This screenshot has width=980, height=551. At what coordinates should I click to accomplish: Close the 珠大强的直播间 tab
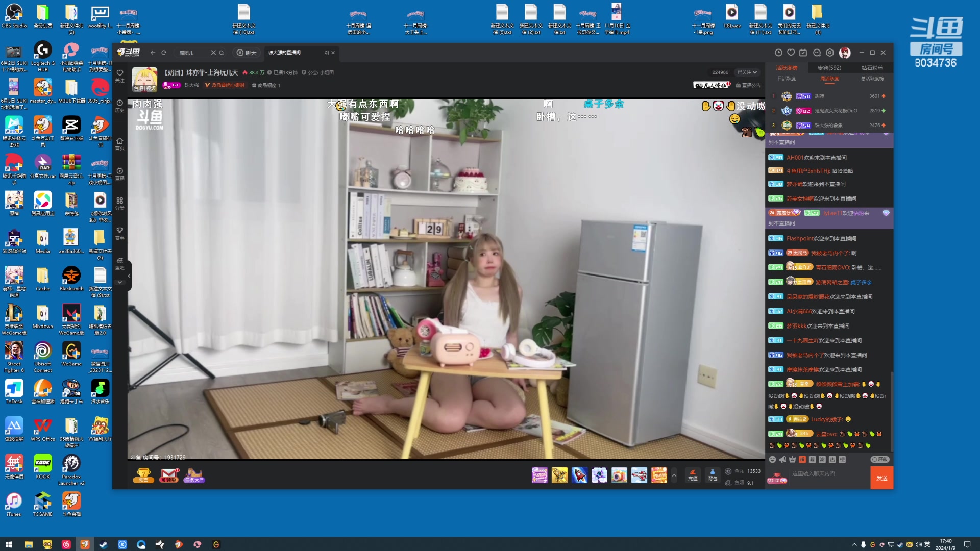click(x=333, y=53)
